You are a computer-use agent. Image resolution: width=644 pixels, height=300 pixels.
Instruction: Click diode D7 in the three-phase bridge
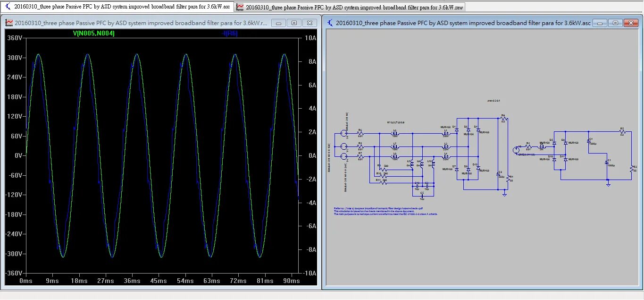click(457, 169)
